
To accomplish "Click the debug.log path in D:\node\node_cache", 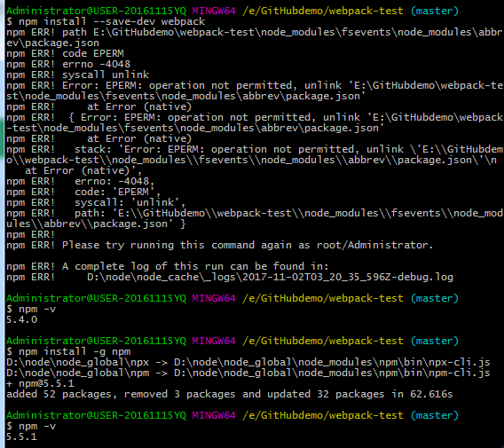I will tap(270, 277).
